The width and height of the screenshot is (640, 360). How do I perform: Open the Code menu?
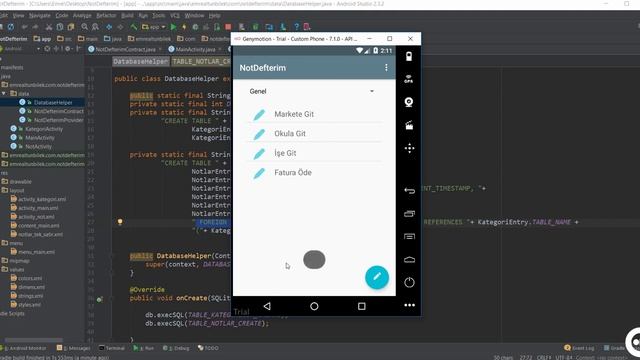(x=62, y=16)
